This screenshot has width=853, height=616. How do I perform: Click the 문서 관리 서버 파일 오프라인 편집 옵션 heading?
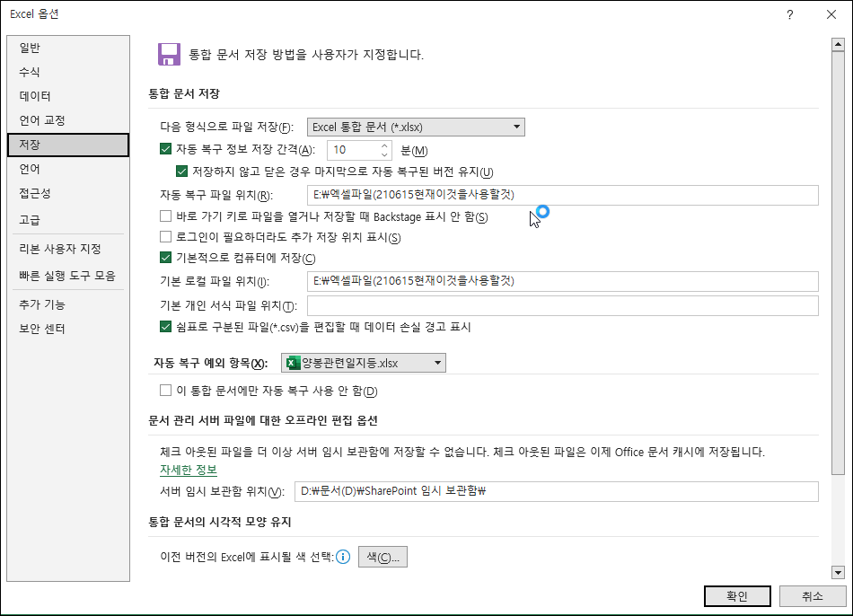point(263,420)
